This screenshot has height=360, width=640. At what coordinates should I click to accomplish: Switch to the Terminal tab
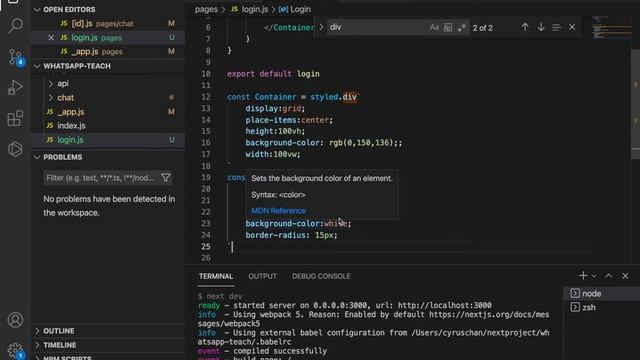point(216,276)
